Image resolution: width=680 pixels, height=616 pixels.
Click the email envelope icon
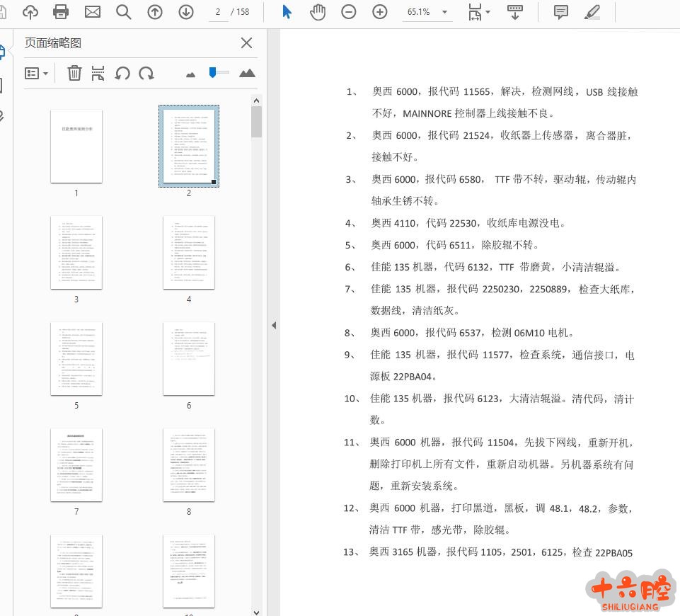93,12
